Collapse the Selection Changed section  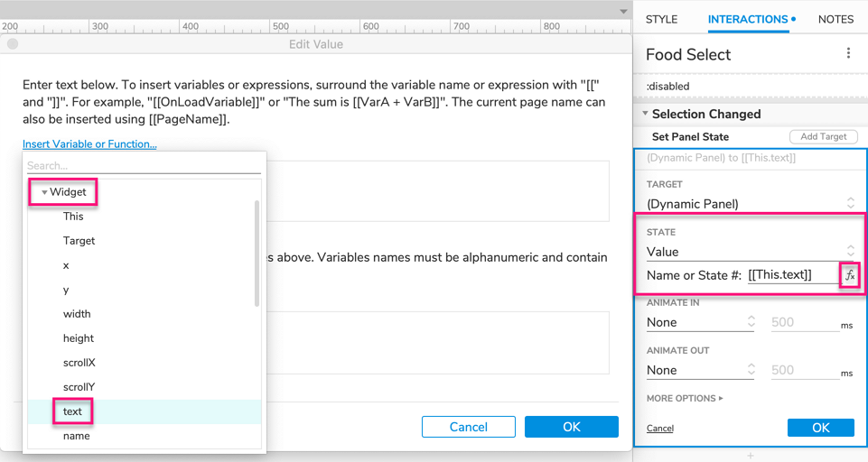(x=645, y=114)
